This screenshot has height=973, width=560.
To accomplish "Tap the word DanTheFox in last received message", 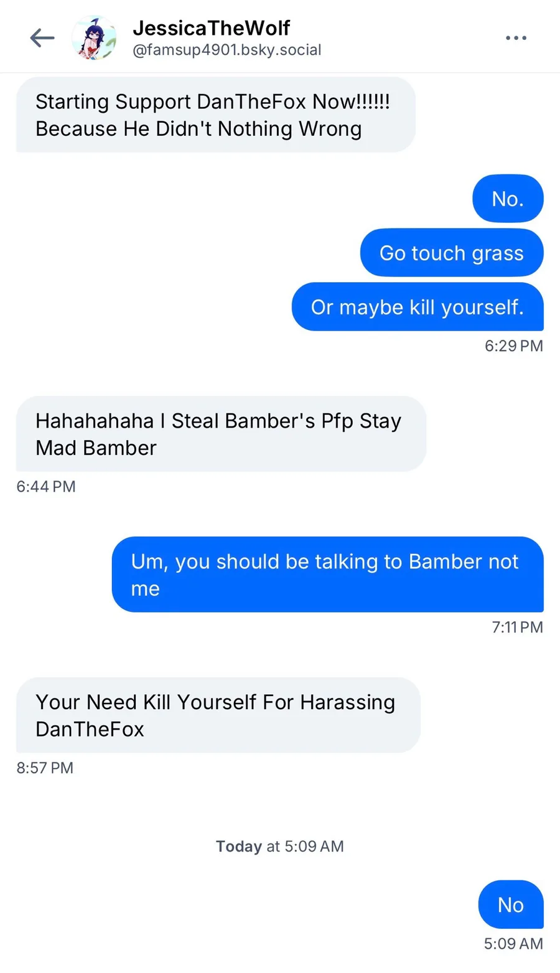I will (x=90, y=729).
